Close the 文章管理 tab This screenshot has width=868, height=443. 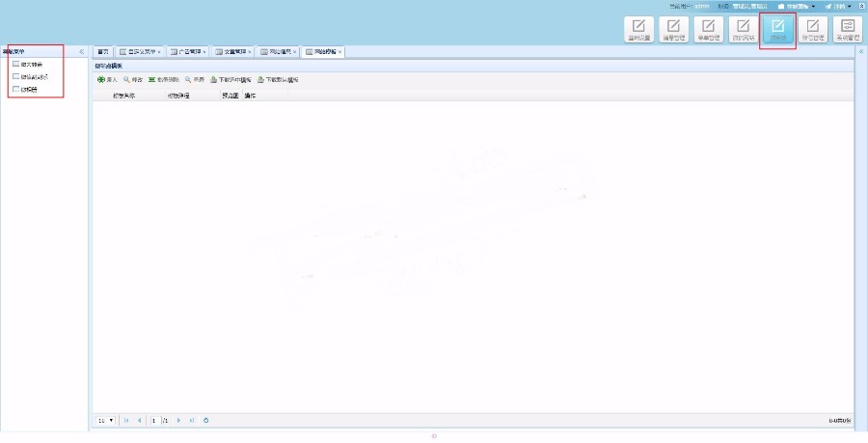tap(250, 52)
